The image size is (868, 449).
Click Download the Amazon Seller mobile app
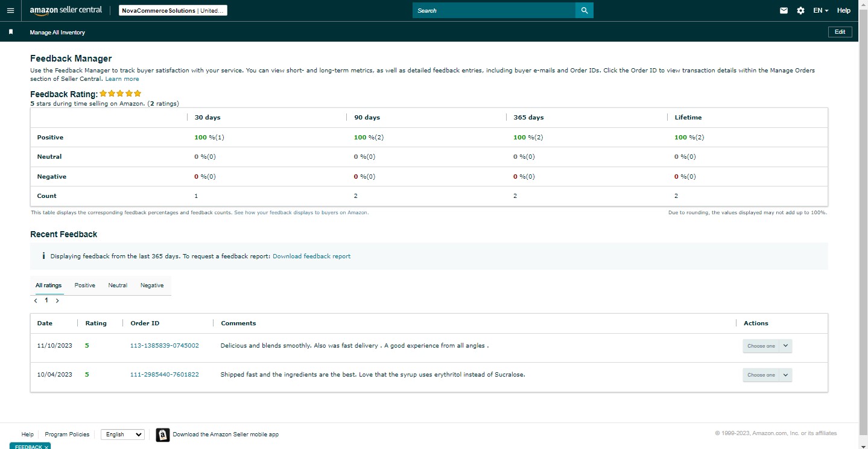[226, 435]
